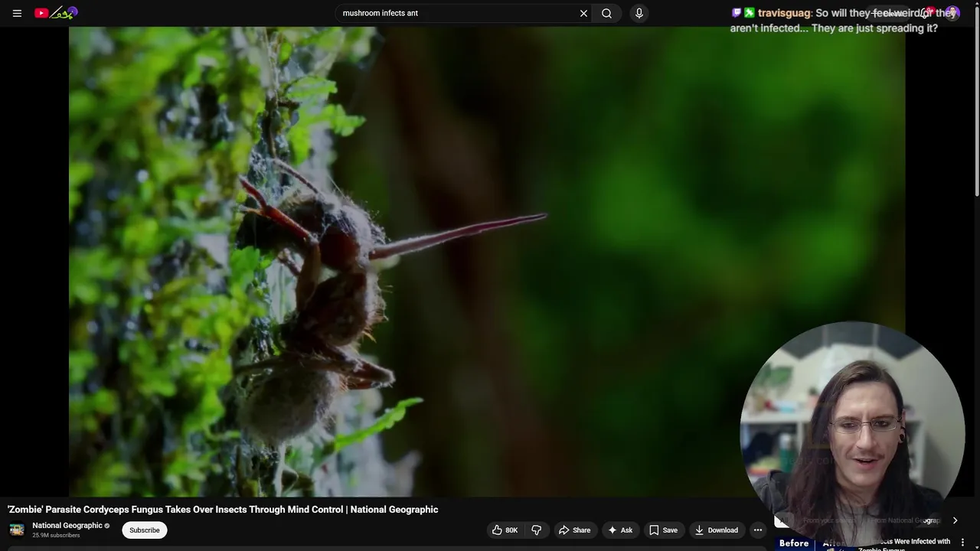Open more actions three-dot menu
Screen dimensions: 980x551
758,530
